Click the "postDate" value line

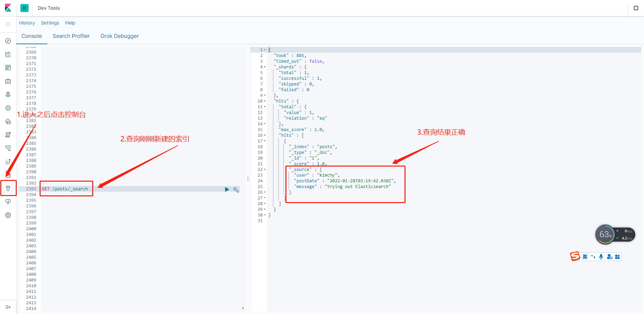point(345,181)
